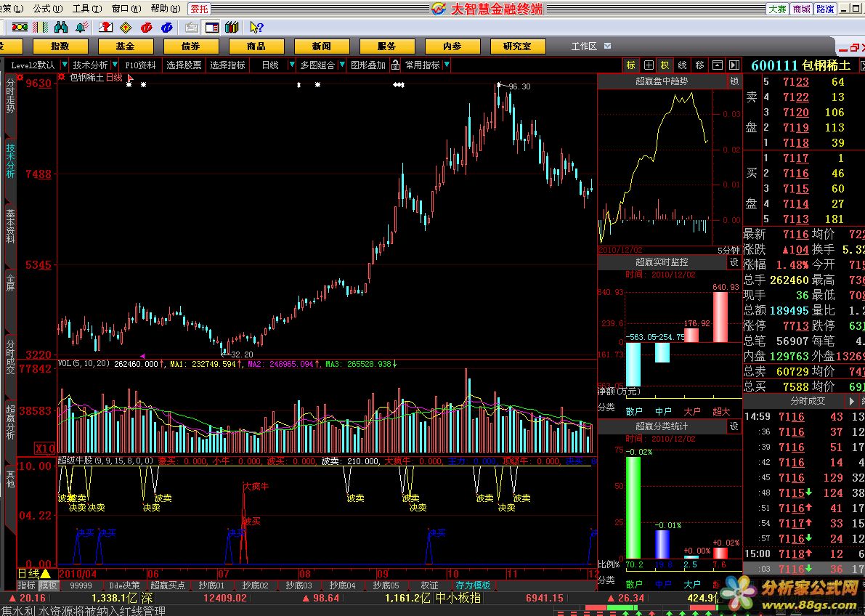This screenshot has width=865, height=616.
Task: Click the yellow diamond toolbar icon
Action: [126, 27]
